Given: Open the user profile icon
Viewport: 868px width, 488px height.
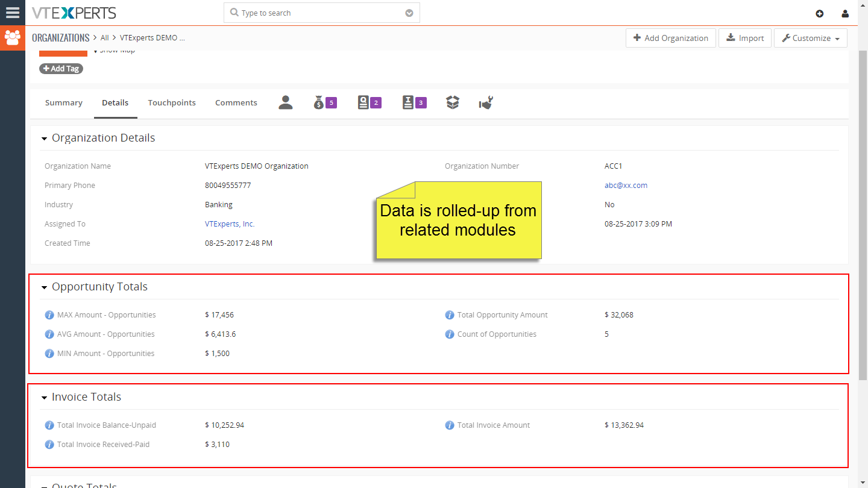Looking at the screenshot, I should pos(846,13).
